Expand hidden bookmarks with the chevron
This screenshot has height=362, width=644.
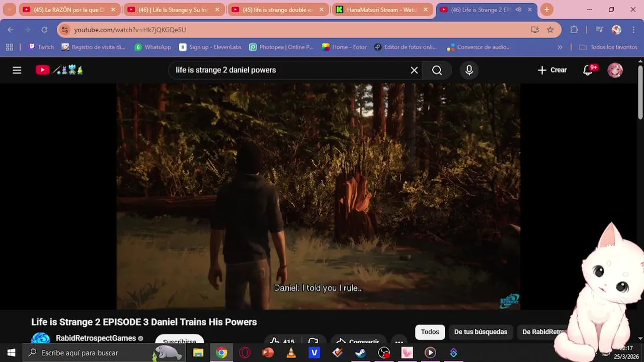click(x=560, y=47)
